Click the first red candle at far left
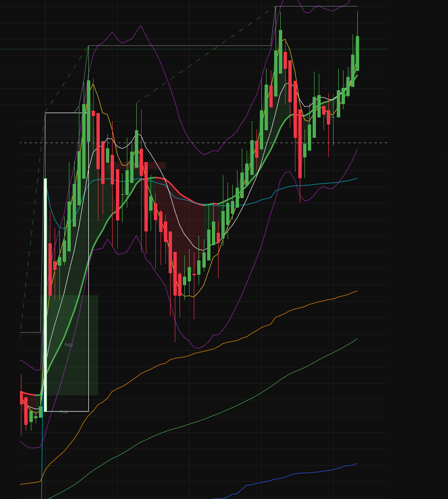This screenshot has width=448, height=499. coord(21,397)
